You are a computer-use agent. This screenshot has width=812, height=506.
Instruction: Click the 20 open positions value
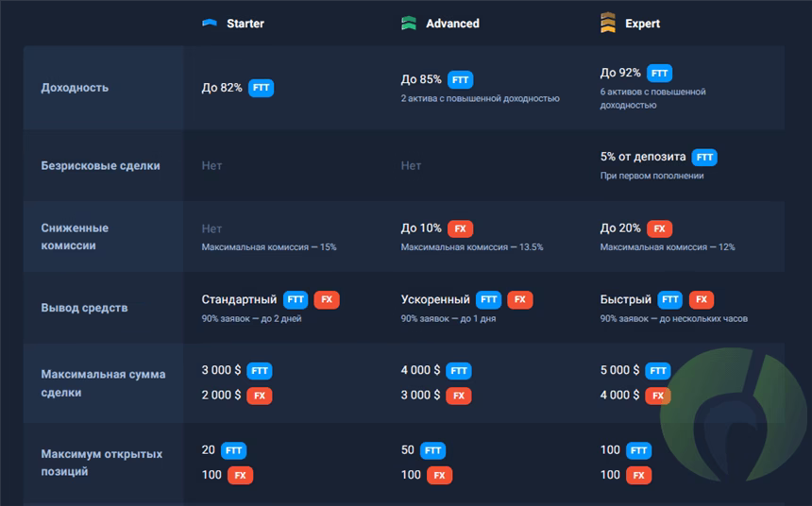pyautogui.click(x=208, y=450)
